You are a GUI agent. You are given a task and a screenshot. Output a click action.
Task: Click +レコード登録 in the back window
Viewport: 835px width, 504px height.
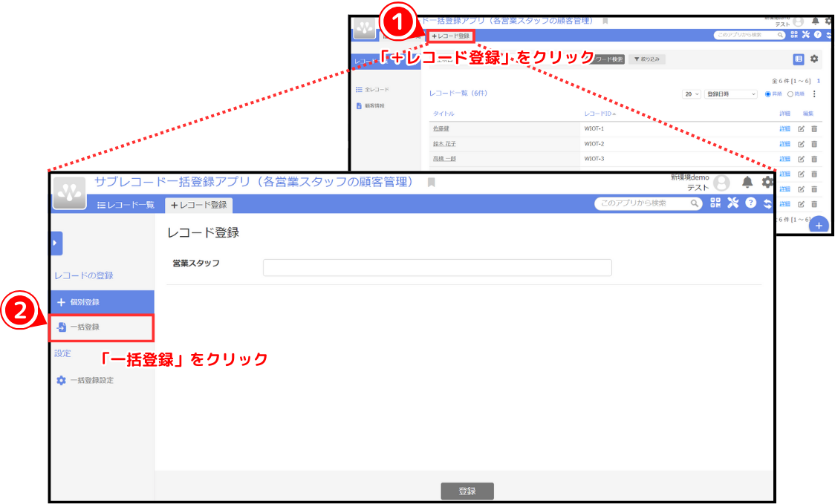(450, 36)
